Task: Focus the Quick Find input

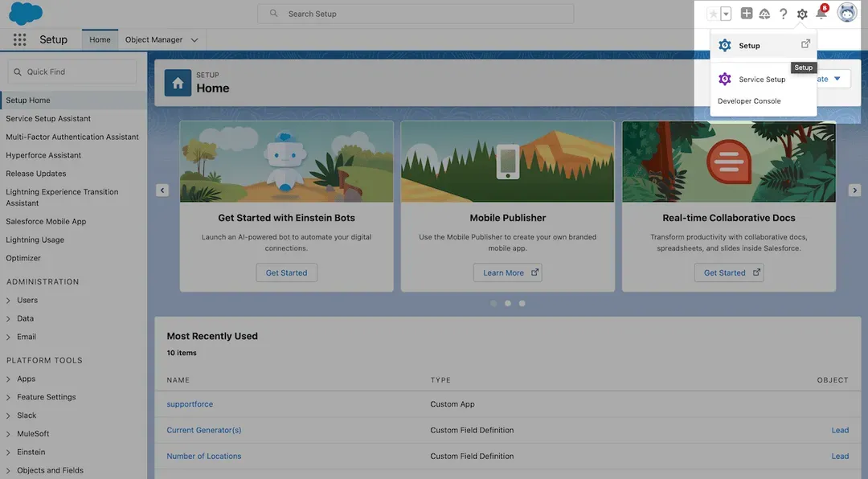Action: click(72, 72)
